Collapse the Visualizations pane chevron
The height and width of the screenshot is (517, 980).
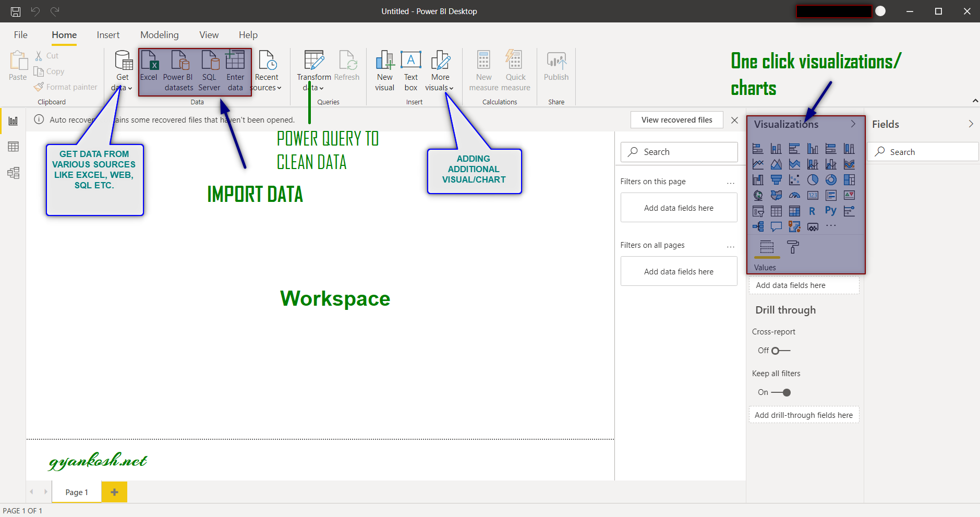tap(853, 124)
